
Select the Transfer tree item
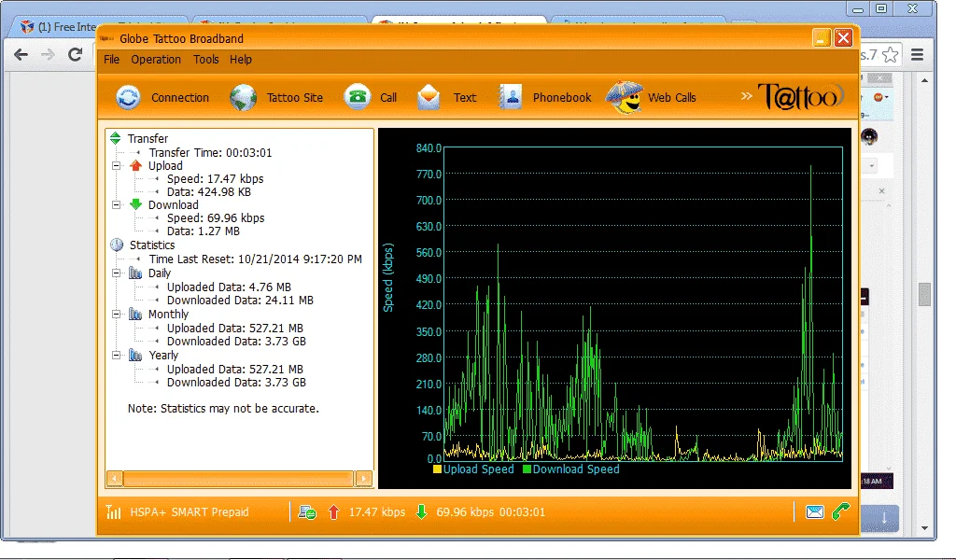(148, 139)
